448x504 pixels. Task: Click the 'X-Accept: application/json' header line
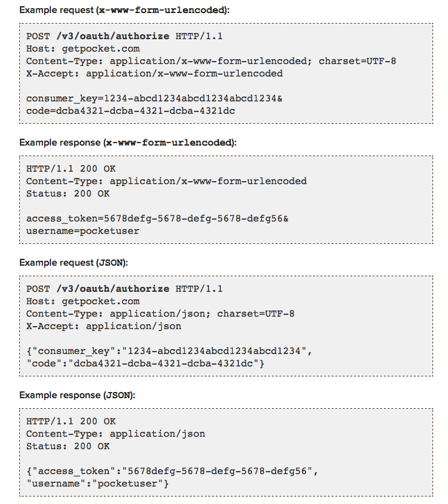click(x=103, y=326)
